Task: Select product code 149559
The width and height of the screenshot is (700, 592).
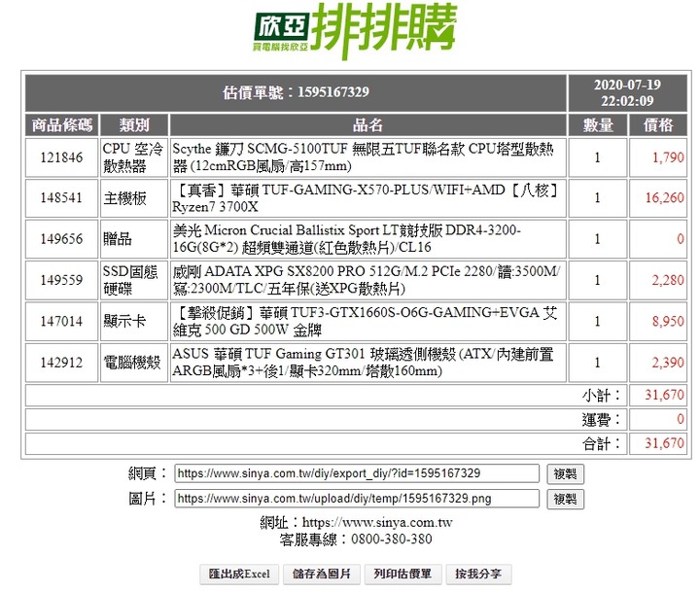Action: click(x=61, y=280)
